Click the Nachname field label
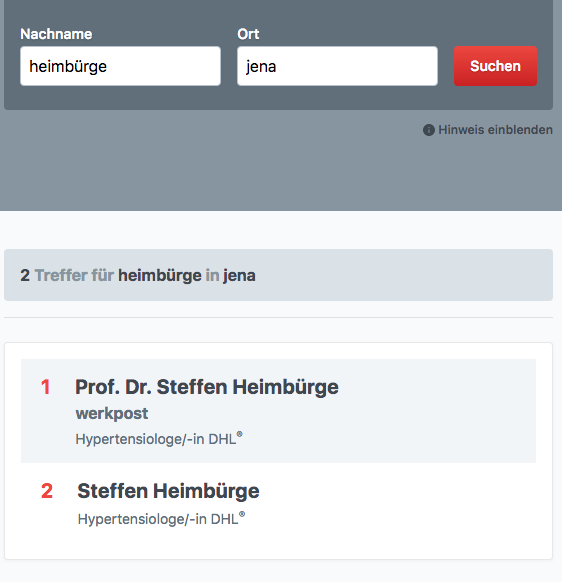The width and height of the screenshot is (562, 582). point(56,34)
